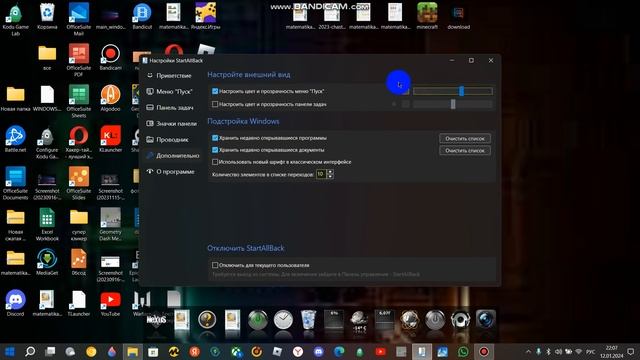Image resolution: width=640 pixels, height=360 pixels.
Task: Clear the recent programs list button
Action: pyautogui.click(x=465, y=138)
